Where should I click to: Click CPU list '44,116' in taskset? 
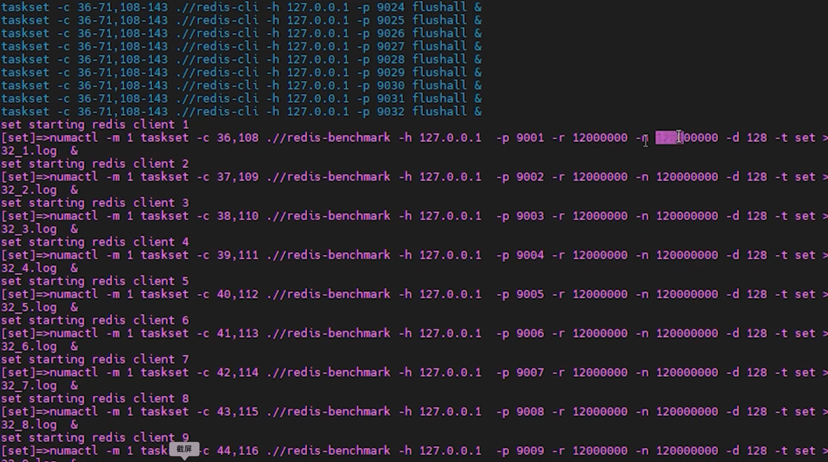[x=238, y=450]
